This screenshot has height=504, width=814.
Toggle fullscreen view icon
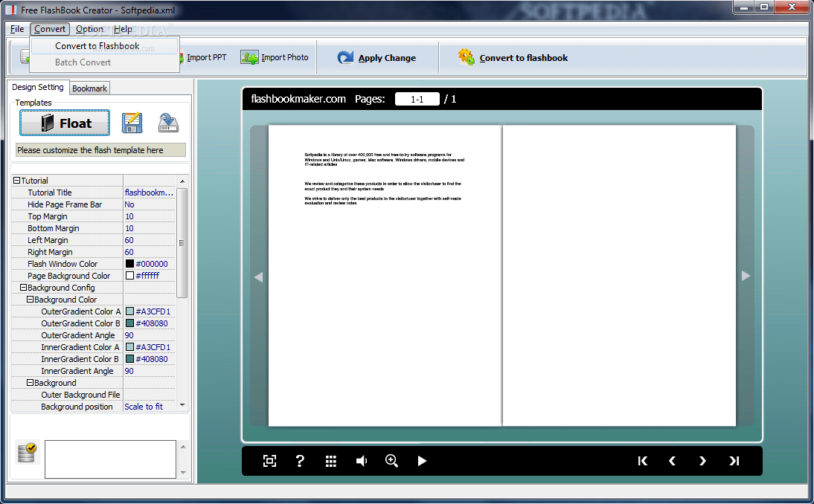[x=269, y=461]
